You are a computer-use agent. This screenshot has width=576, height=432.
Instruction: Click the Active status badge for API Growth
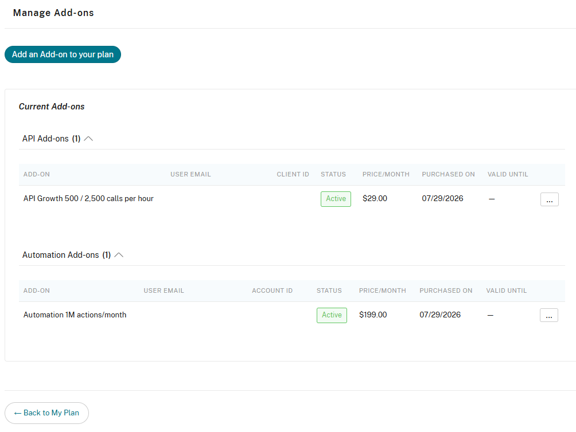(336, 199)
